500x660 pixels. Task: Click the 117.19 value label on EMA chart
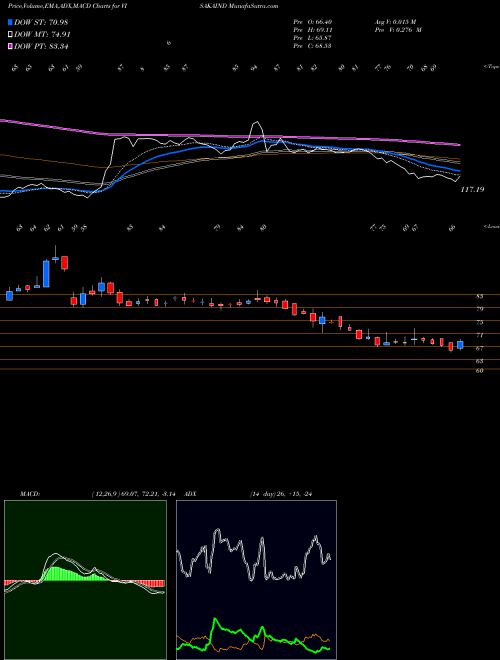click(x=472, y=190)
